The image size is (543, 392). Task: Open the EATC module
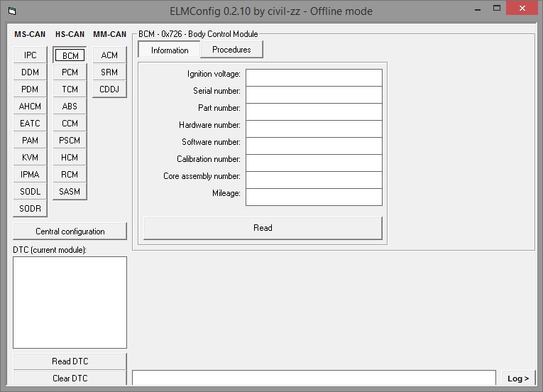(31, 124)
